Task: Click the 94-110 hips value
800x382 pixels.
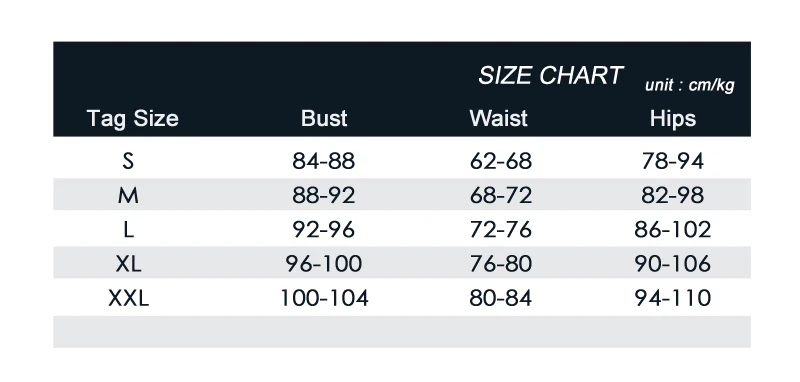Action: [x=672, y=298]
